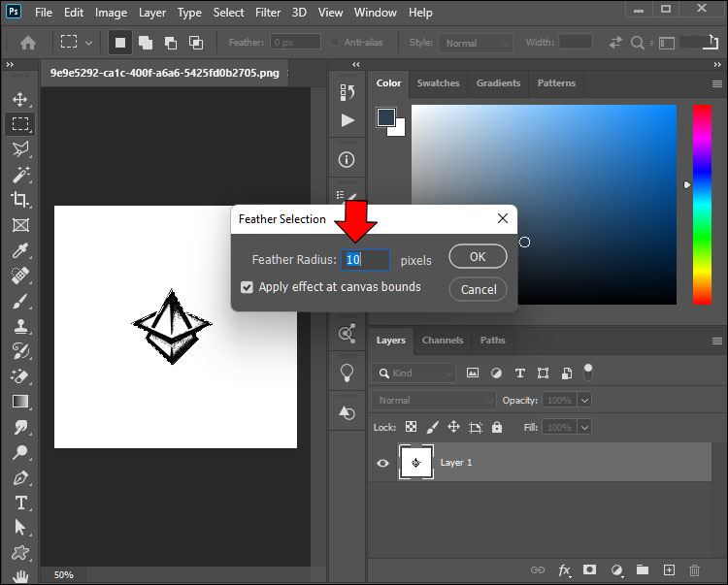Uncheck Apply effect at canvas bounds
The height and width of the screenshot is (585, 728).
pyautogui.click(x=247, y=287)
